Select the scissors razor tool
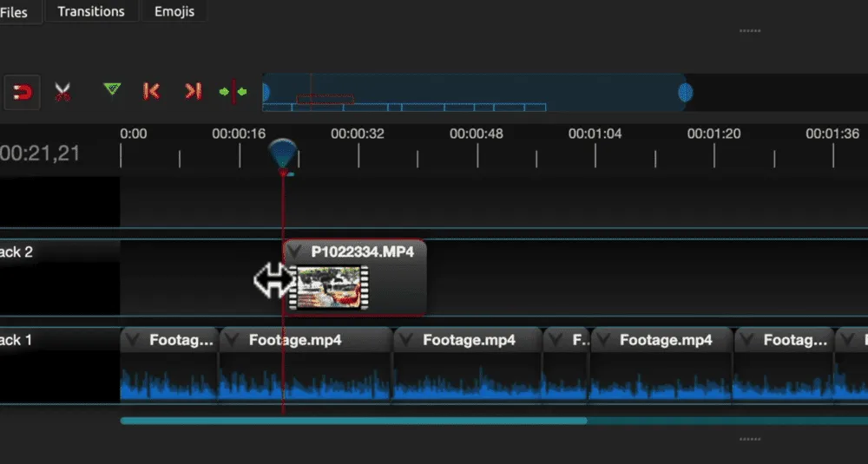Screen dimensions: 868x464 tap(62, 92)
